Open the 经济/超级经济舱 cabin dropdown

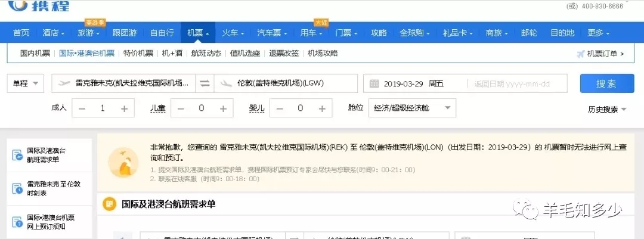point(412,108)
